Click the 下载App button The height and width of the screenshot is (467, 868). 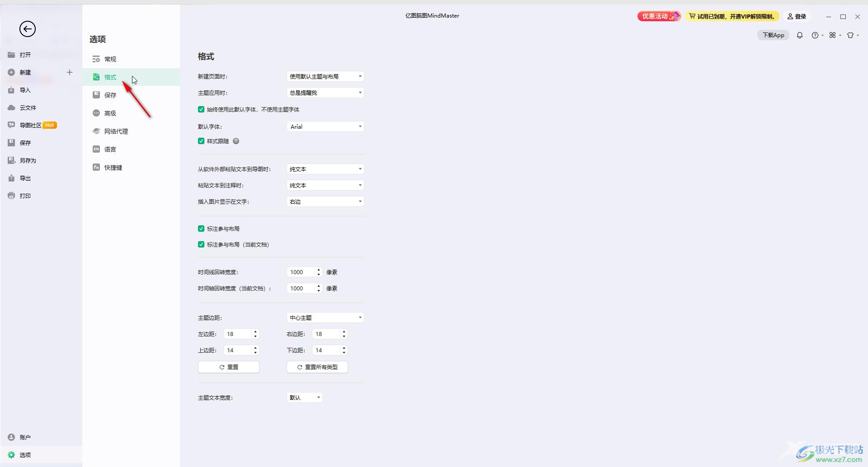tap(774, 35)
